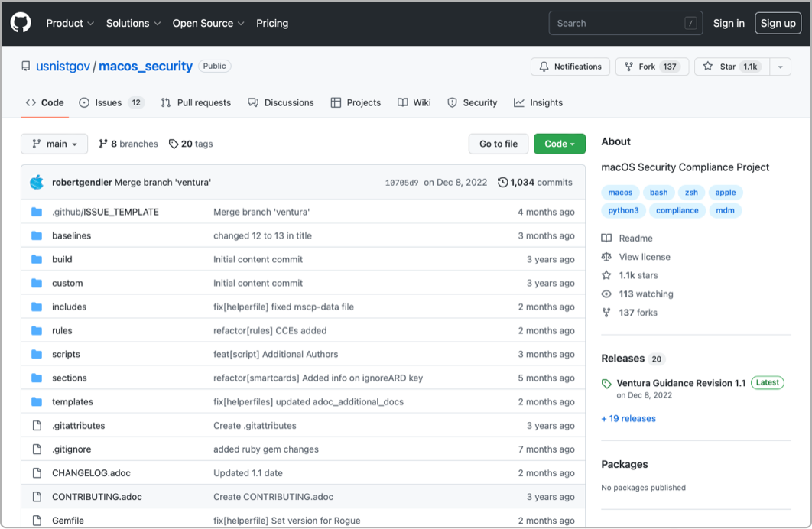Viewport: 812px width, 529px height.
Task: Switch to the Issues tab
Action: [x=112, y=102]
